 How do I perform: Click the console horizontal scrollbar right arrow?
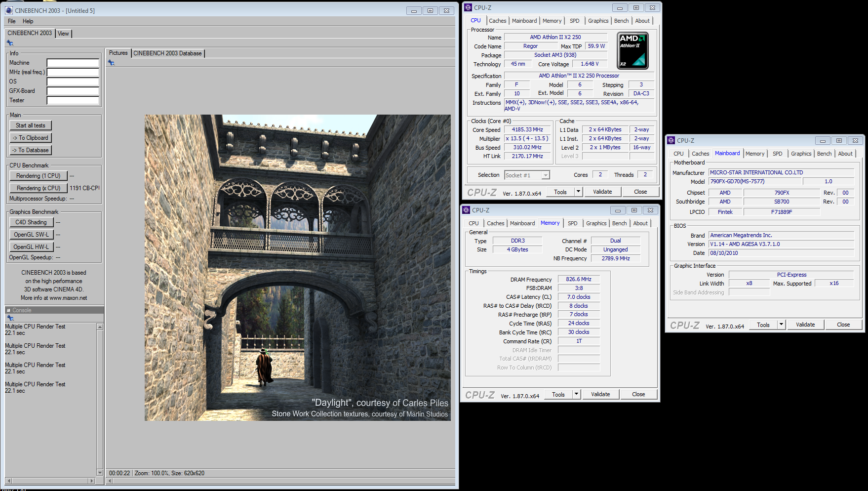coord(91,481)
